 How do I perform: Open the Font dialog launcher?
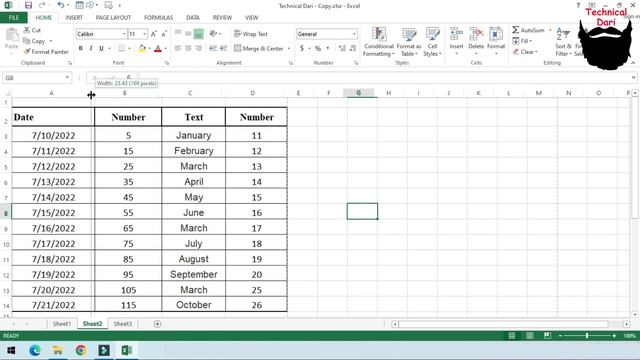(x=167, y=63)
